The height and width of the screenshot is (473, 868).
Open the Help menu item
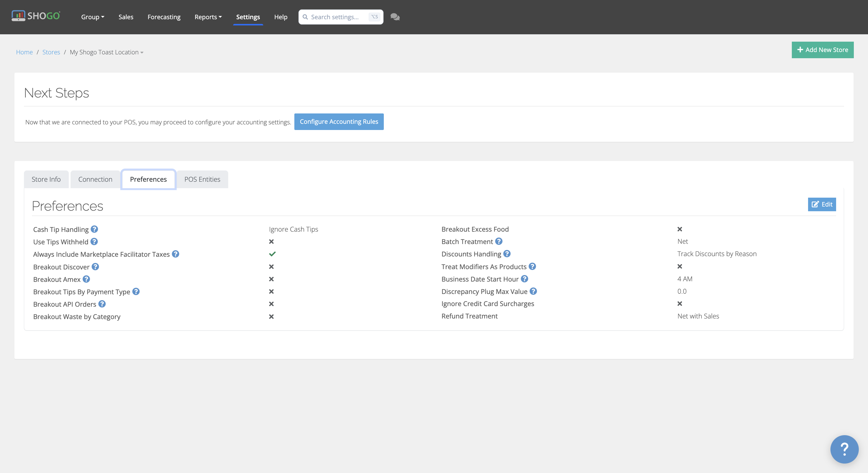pyautogui.click(x=281, y=17)
